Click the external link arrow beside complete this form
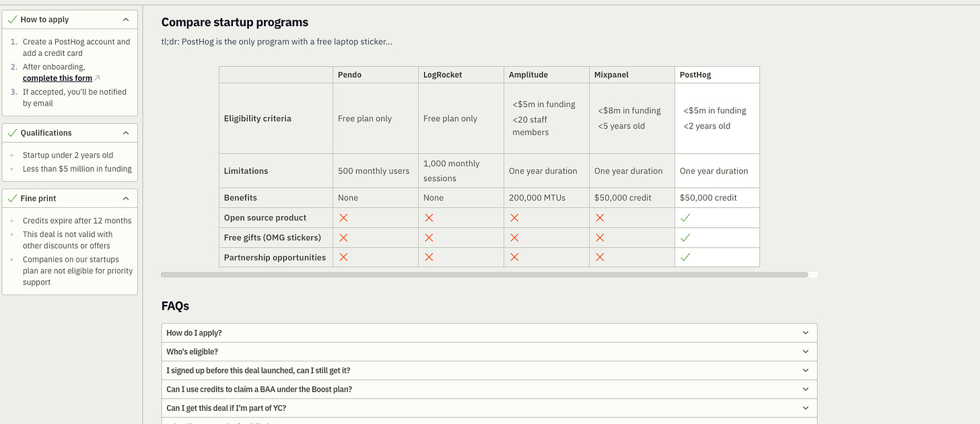This screenshot has width=980, height=424. tap(97, 78)
